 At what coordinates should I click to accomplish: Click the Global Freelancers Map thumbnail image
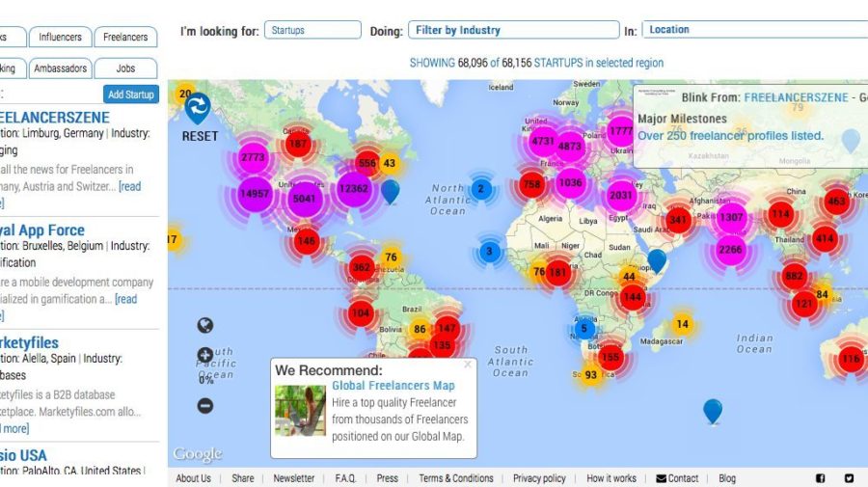tap(300, 411)
